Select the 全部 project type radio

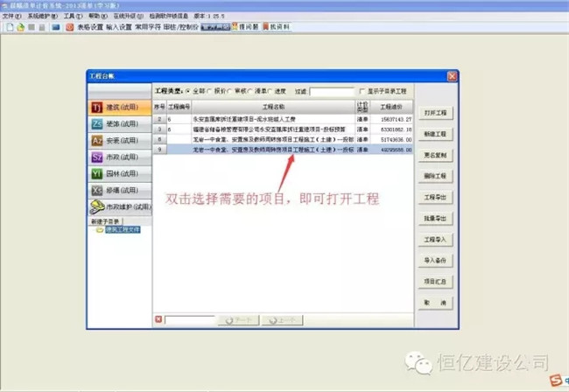pos(188,91)
